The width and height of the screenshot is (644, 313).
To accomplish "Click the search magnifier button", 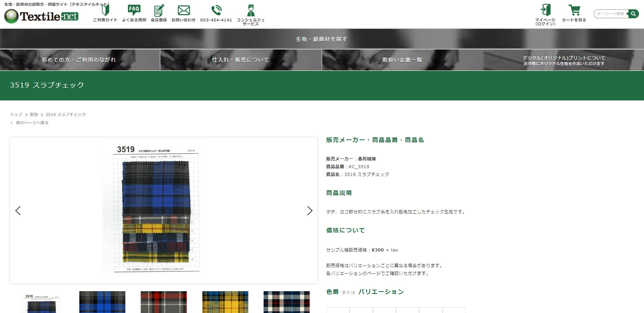I will pyautogui.click(x=633, y=14).
